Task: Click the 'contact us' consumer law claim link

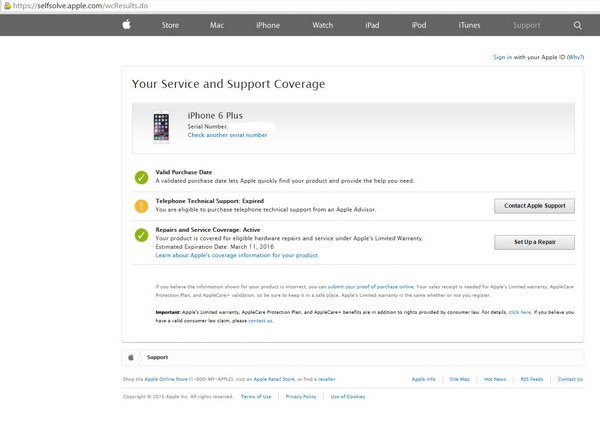Action: 261,321
